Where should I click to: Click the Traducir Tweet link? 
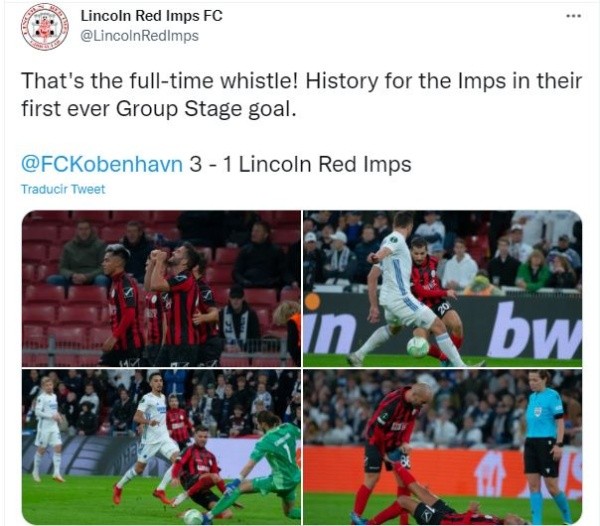63,189
